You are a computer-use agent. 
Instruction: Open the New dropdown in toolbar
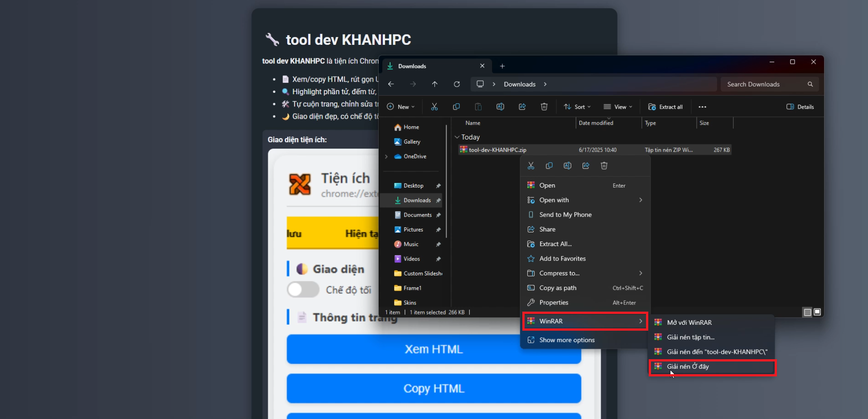pos(400,107)
